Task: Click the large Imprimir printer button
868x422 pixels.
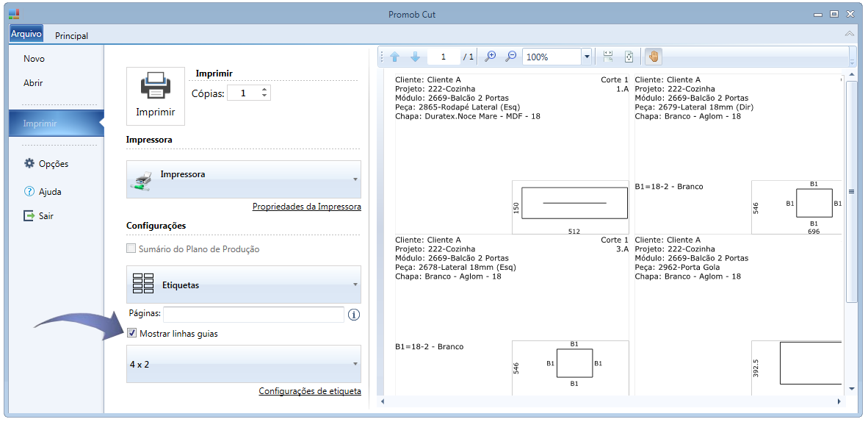Action: tap(156, 96)
